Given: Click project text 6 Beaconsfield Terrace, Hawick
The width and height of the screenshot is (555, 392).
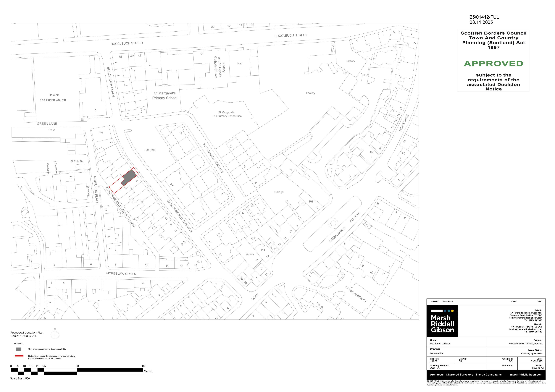Looking at the screenshot, I should [526, 343].
